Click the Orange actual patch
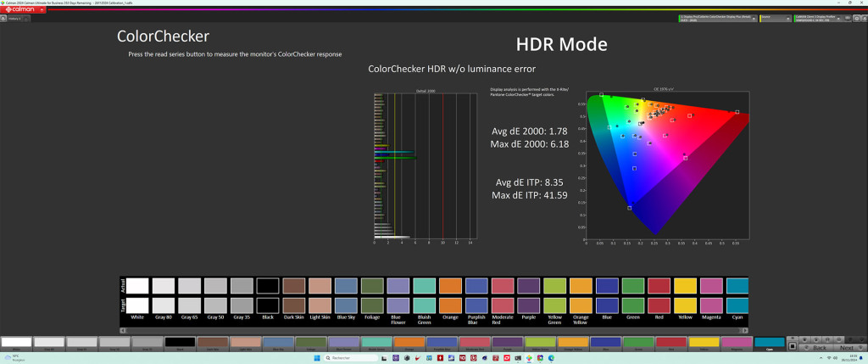868x364 pixels. 451,286
